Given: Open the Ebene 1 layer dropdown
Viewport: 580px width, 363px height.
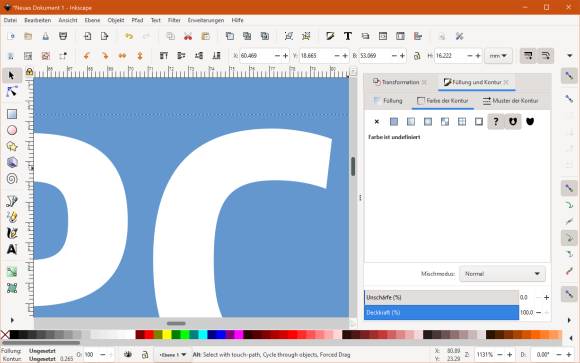Looking at the screenshot, I should pyautogui.click(x=173, y=354).
